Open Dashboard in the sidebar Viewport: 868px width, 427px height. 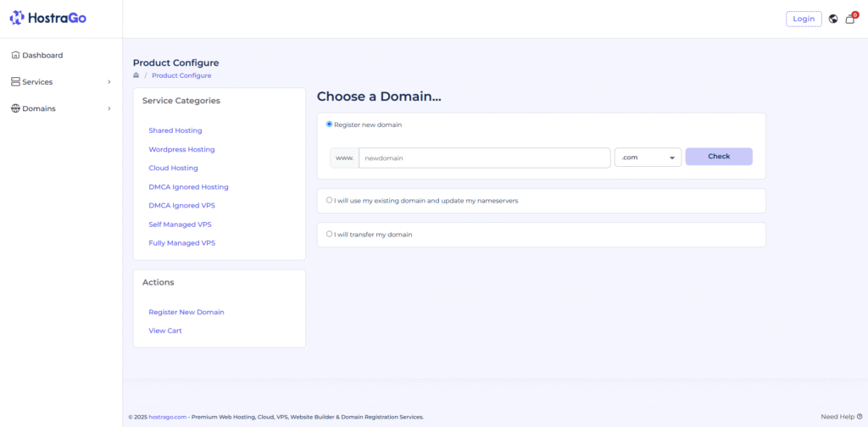[37, 55]
